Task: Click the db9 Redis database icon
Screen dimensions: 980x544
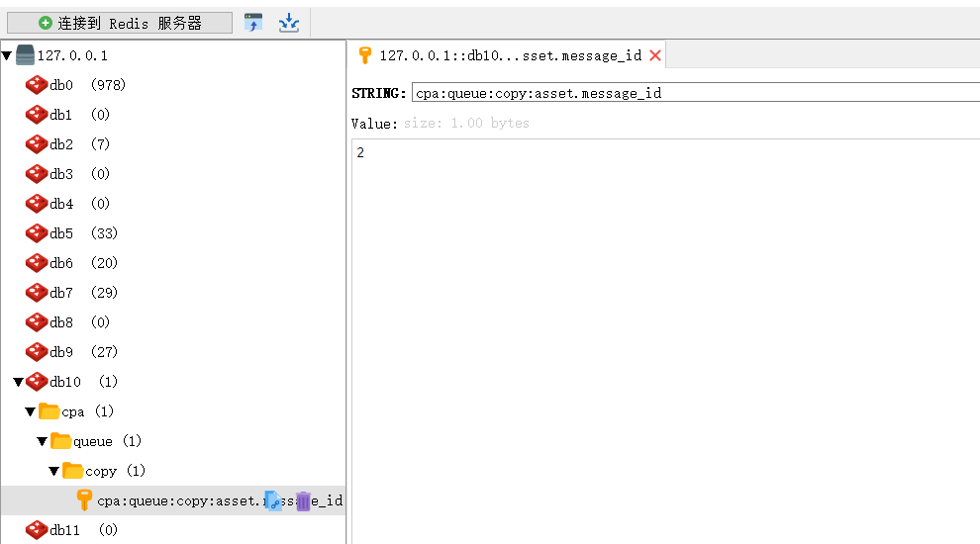Action: (x=37, y=352)
